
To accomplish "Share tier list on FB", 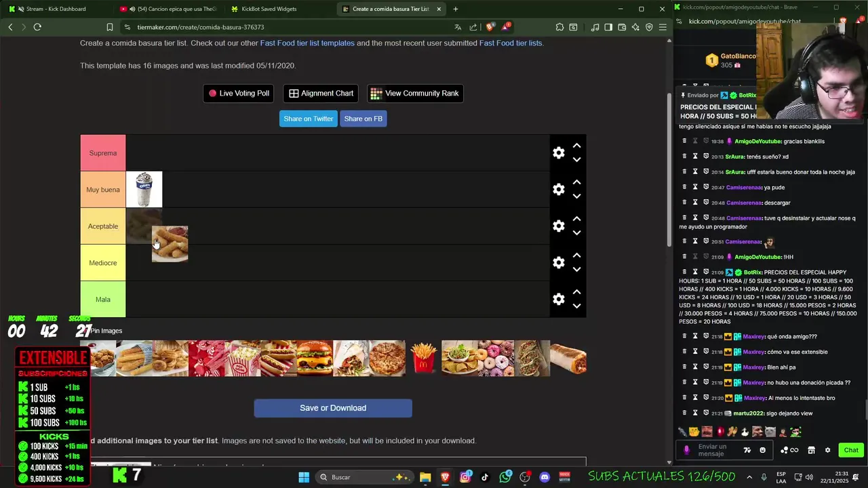I will (363, 119).
